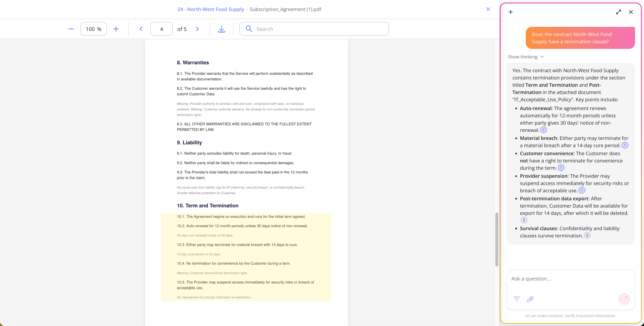Viewport: 644px width, 326px height.
Task: Expand Show thinking section
Action: [x=526, y=57]
